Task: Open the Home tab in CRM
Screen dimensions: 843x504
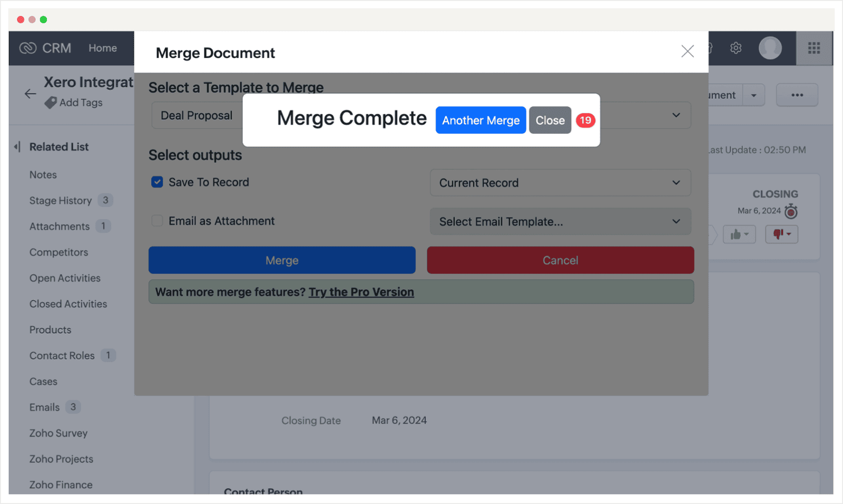Action: pyautogui.click(x=103, y=48)
